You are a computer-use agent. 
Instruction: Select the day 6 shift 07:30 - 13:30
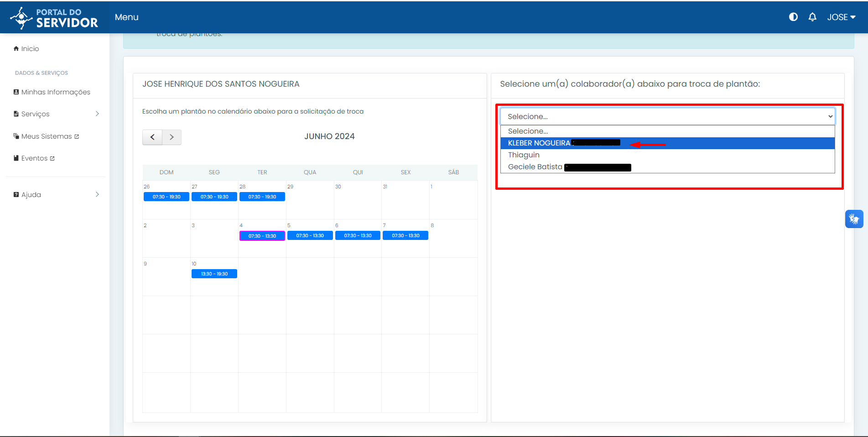click(x=358, y=235)
